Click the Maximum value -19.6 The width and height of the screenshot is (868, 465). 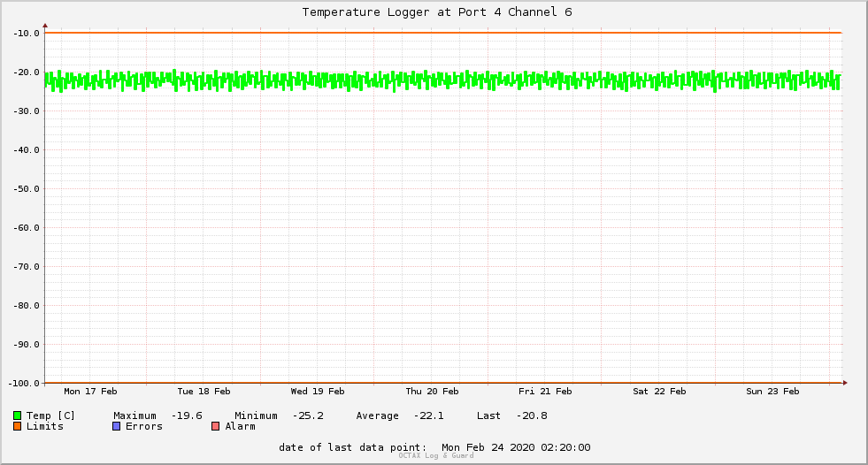[x=187, y=415]
